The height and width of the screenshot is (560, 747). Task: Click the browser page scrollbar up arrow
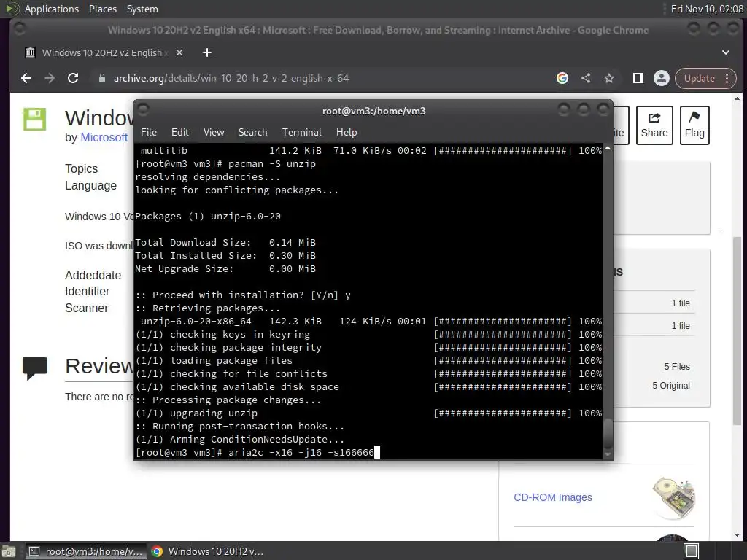[737, 99]
